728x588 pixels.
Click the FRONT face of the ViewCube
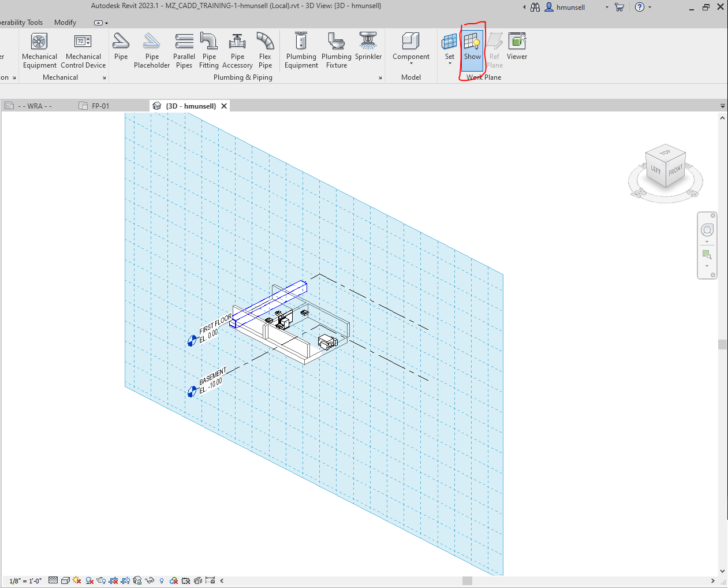[x=675, y=171]
